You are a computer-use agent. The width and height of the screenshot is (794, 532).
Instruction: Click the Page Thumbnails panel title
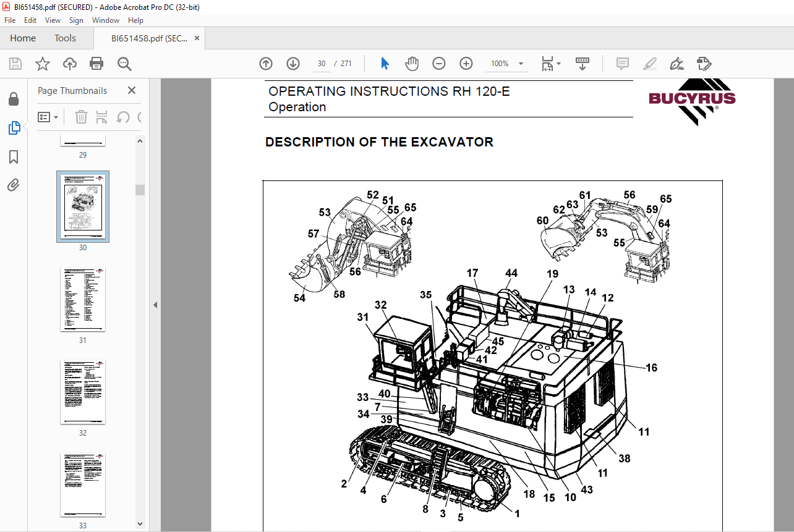[72, 91]
